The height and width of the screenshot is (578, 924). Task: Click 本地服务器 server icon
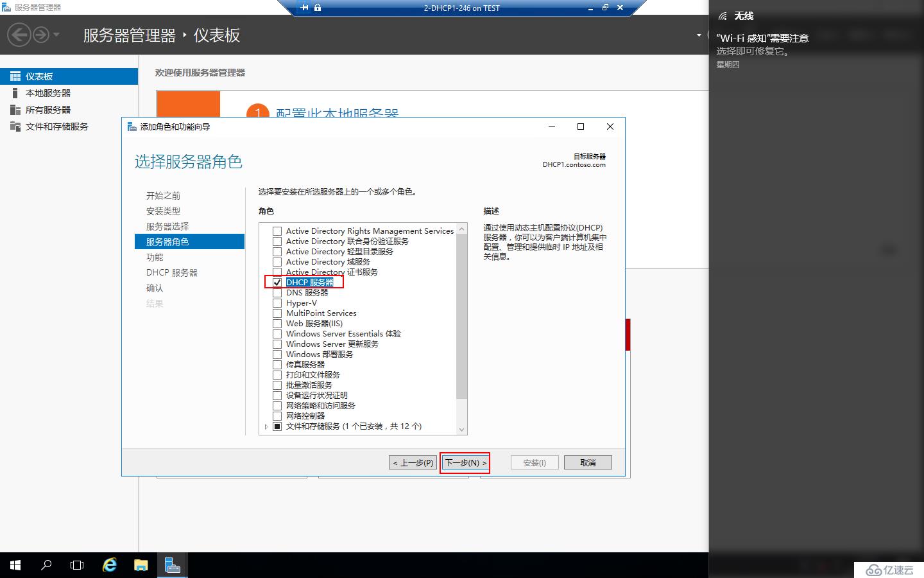click(x=15, y=93)
